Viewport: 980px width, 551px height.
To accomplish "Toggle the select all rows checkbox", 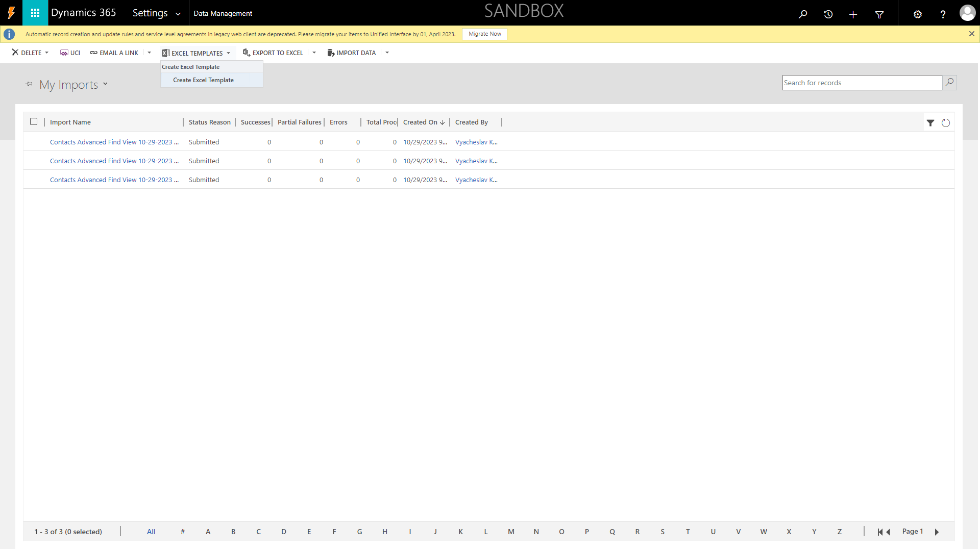I will tap(34, 121).
